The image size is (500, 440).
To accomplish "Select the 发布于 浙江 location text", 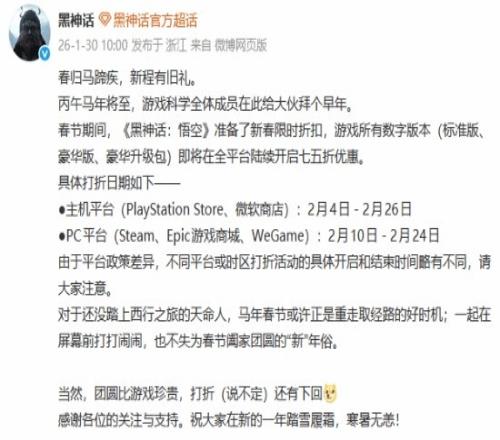I will pos(159,45).
